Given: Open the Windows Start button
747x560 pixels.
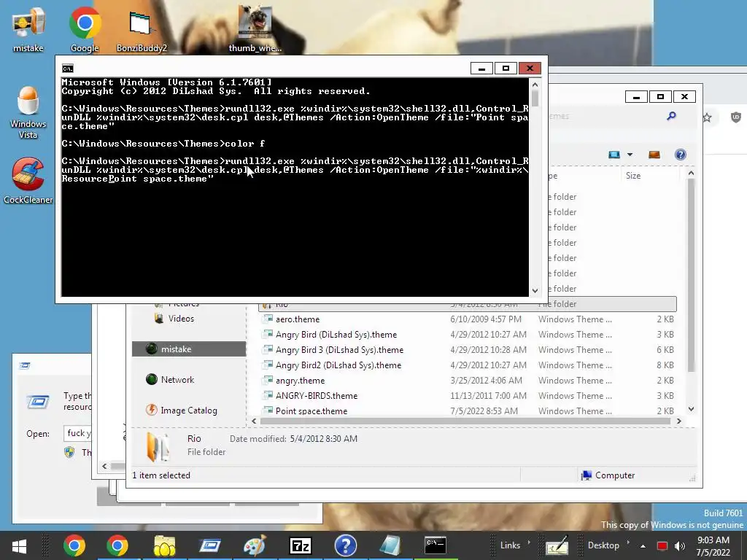Looking at the screenshot, I should click(x=20, y=545).
